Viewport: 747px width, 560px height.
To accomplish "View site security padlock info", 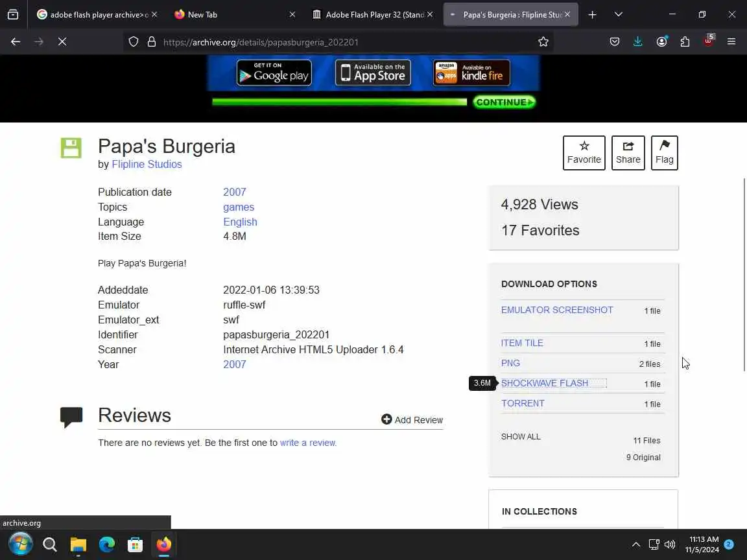I will click(152, 42).
